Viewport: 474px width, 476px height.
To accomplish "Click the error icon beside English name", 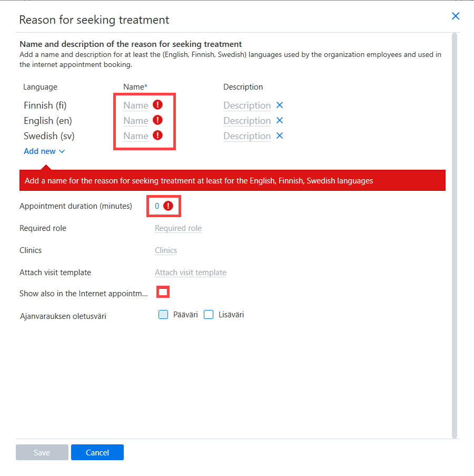I will point(157,120).
